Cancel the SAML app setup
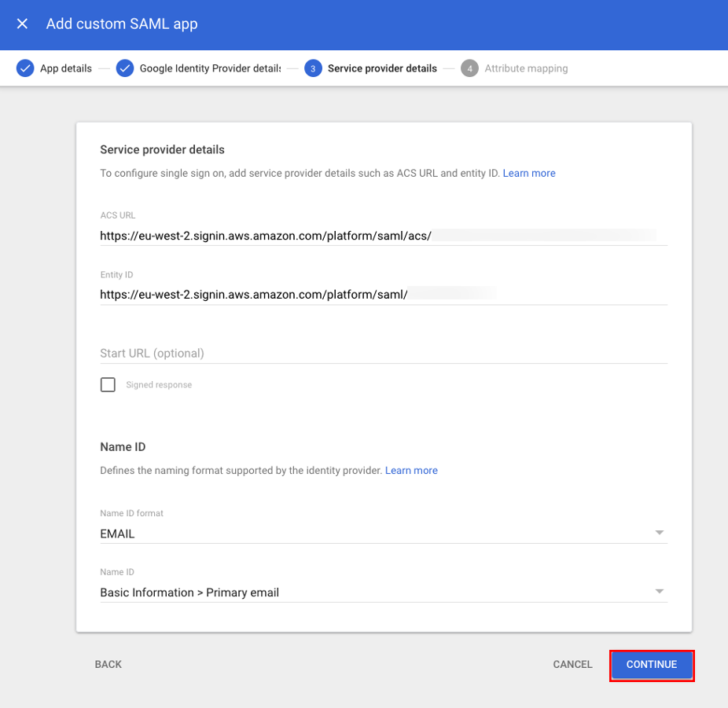The width and height of the screenshot is (728, 708). coord(572,664)
